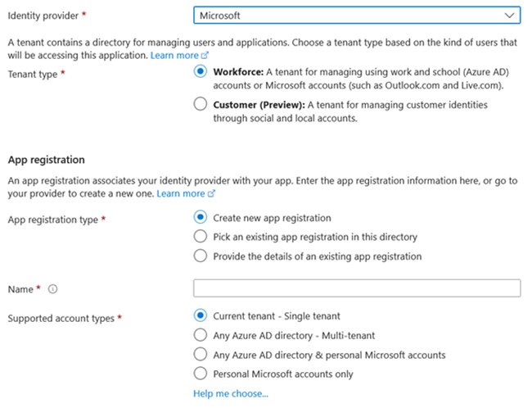Open Learn more link about app registration
Screen dimensions: 532x408
(x=180, y=193)
